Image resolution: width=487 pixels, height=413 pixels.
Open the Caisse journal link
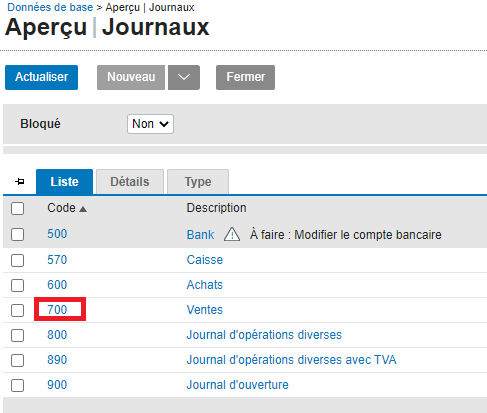tap(205, 260)
